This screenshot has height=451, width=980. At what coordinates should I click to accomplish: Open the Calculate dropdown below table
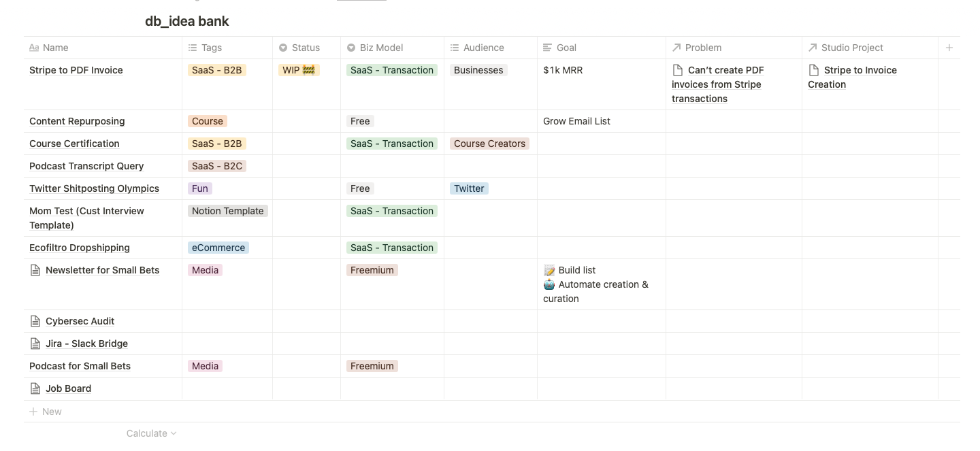(151, 433)
